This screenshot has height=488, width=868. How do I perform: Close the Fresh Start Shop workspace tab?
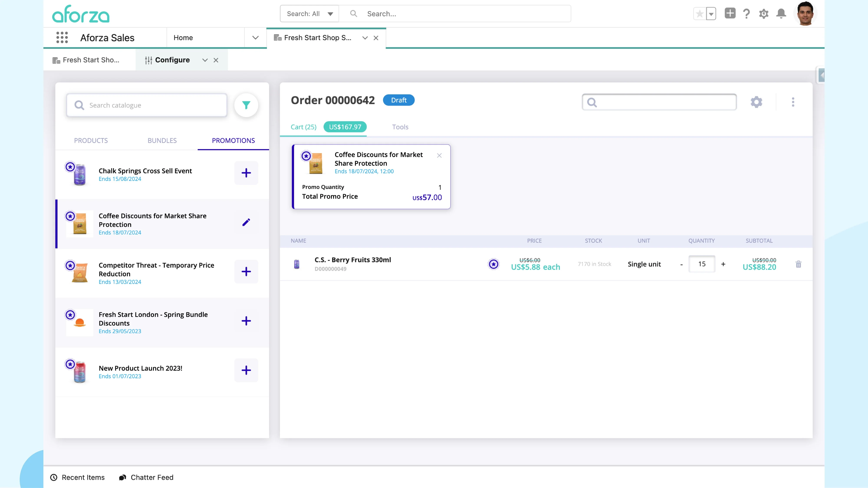point(376,38)
